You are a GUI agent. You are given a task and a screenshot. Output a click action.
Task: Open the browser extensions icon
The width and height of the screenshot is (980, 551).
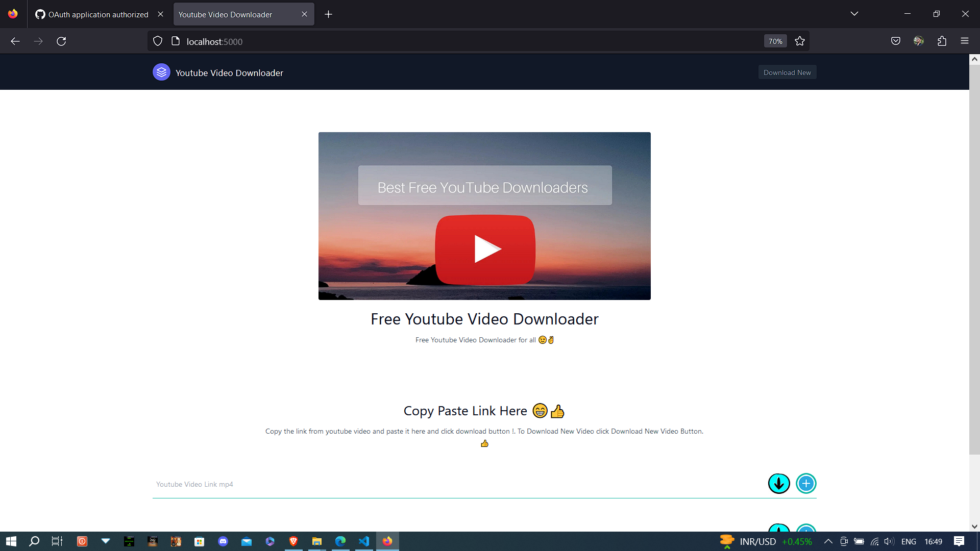(x=942, y=41)
